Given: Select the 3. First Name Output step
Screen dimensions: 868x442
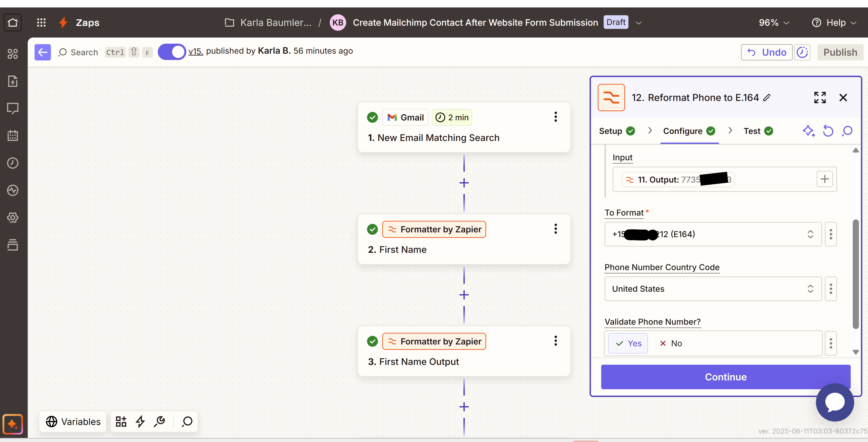Looking at the screenshot, I should point(464,351).
